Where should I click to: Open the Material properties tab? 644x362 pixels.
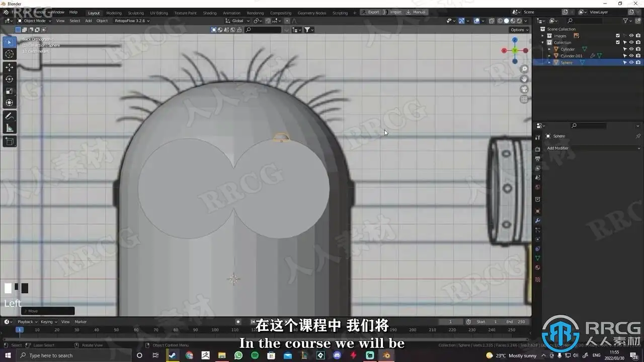point(537,267)
